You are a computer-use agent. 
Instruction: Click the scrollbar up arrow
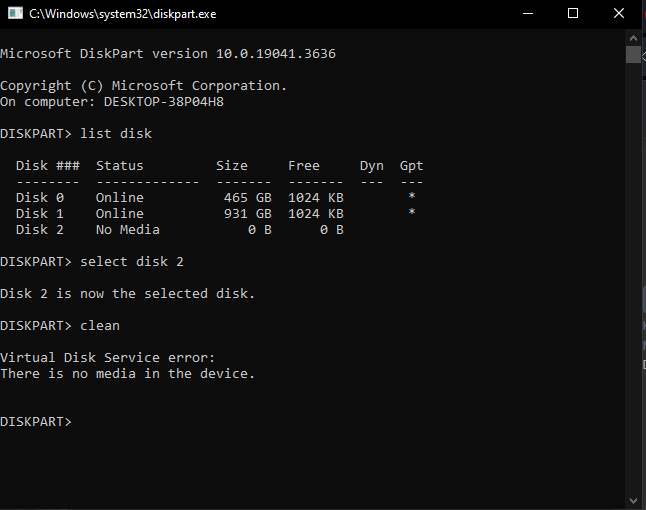[x=633, y=37]
